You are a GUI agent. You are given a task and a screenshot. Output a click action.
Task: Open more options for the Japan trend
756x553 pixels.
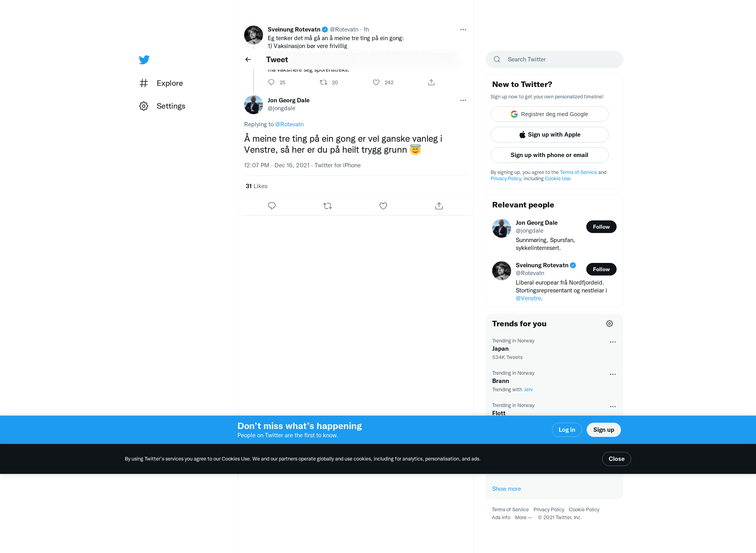613,342
